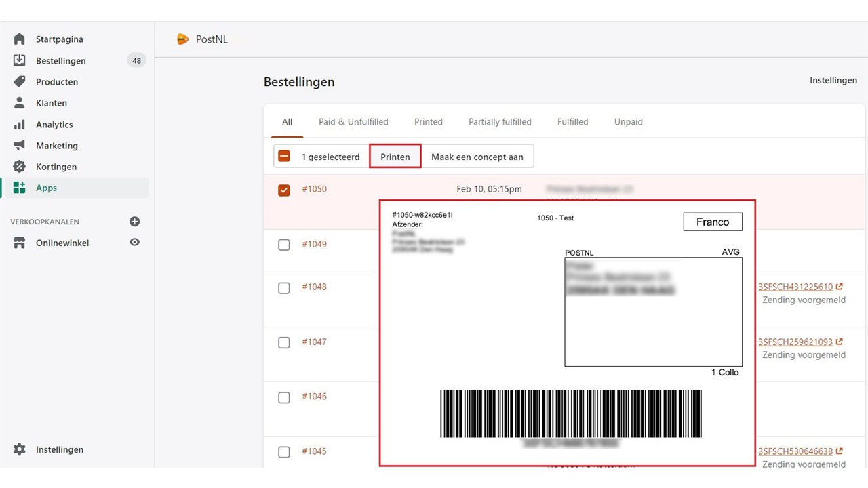Screen dimensions: 868x488
Task: Open Onlinewinkel sales channel
Action: [62, 243]
